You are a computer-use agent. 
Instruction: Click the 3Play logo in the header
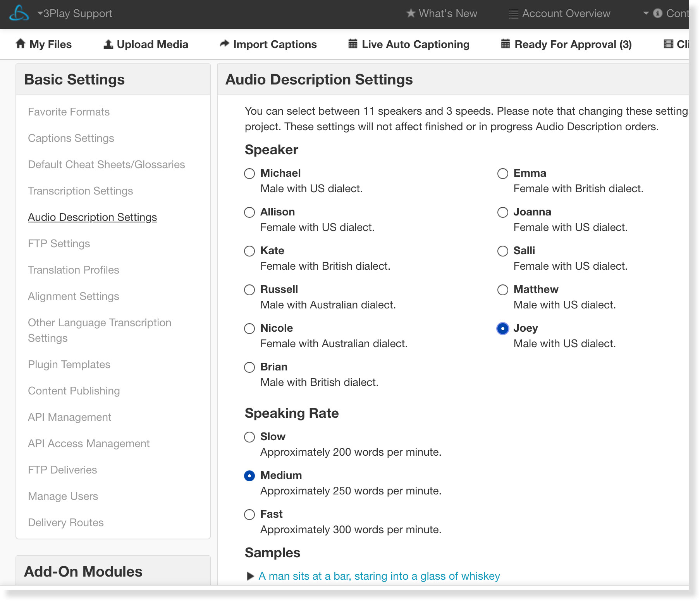coord(20,13)
